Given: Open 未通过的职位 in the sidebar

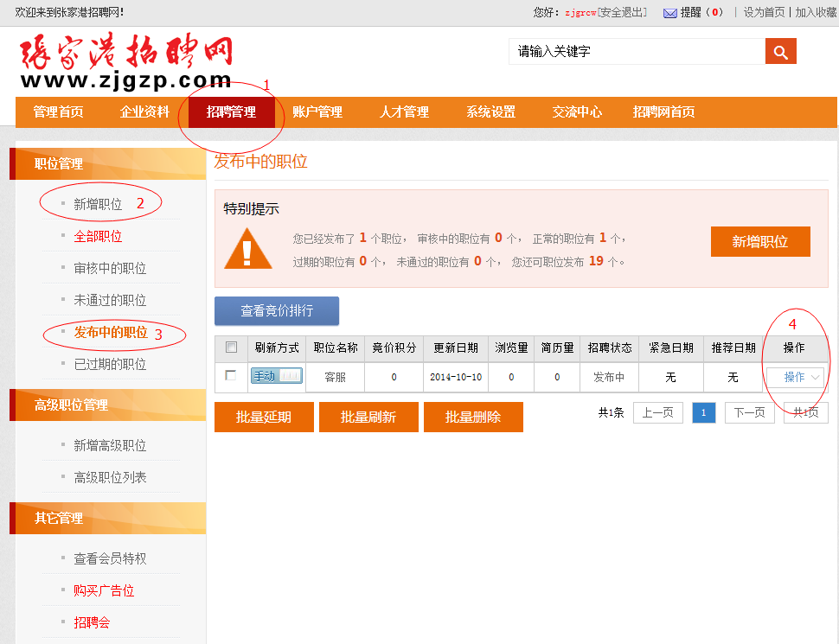Looking at the screenshot, I should [x=110, y=301].
